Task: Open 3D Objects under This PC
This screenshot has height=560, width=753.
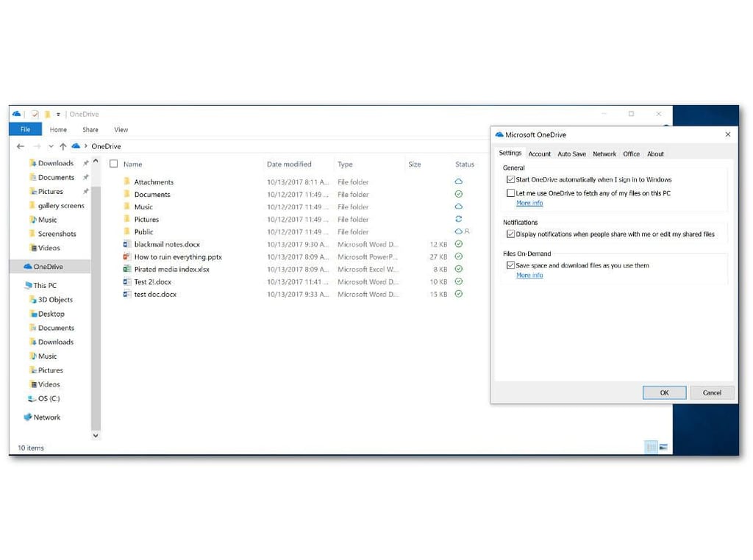Action: click(55, 299)
